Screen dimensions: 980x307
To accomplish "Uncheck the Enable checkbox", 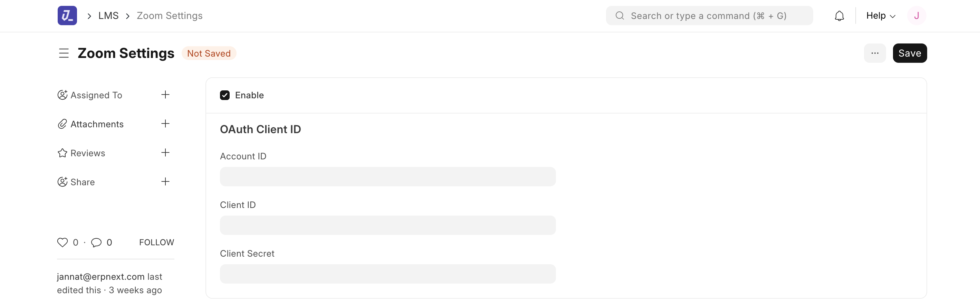I will 225,95.
